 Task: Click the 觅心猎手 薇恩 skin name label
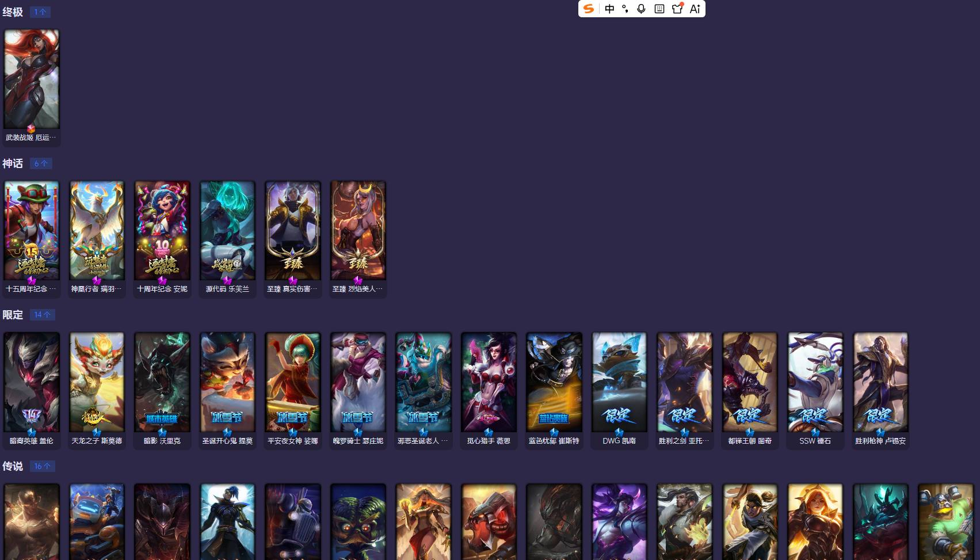pyautogui.click(x=489, y=441)
